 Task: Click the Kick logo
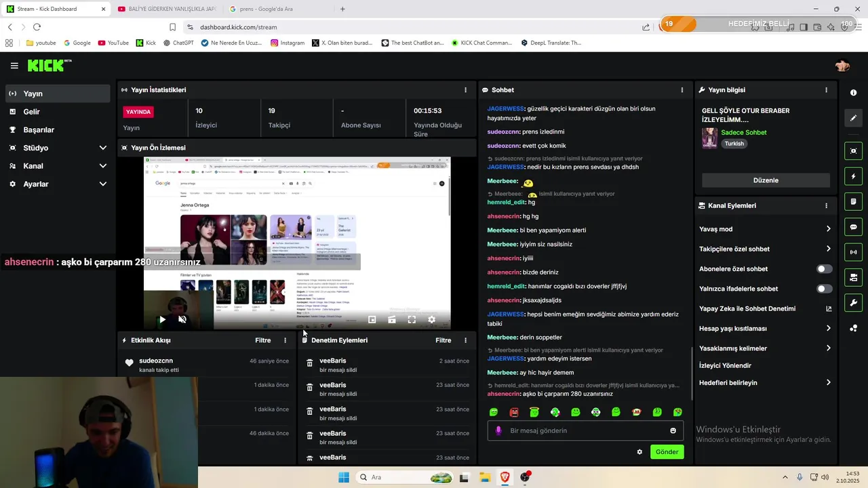[49, 66]
